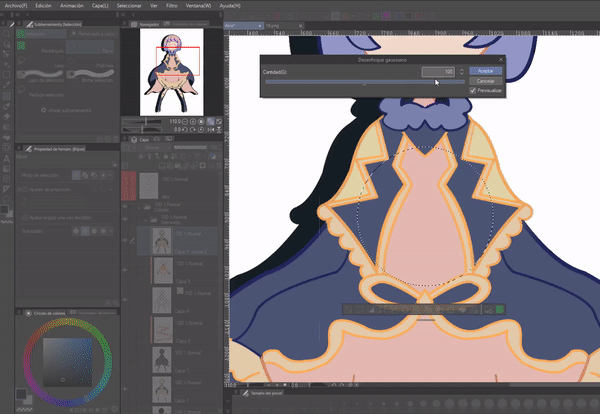Toggle Ajustar ángulo una vez decidido checkbox
Viewport: 600px width, 414px height.
point(24,218)
